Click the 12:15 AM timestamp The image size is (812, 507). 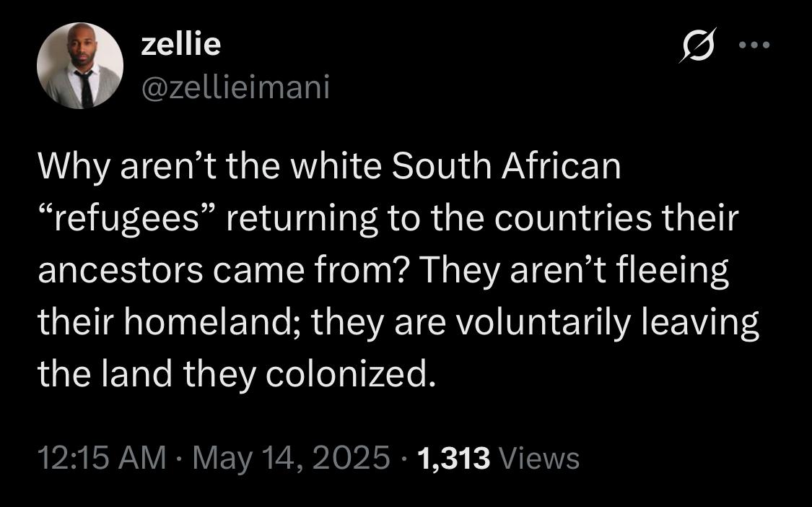(x=102, y=459)
